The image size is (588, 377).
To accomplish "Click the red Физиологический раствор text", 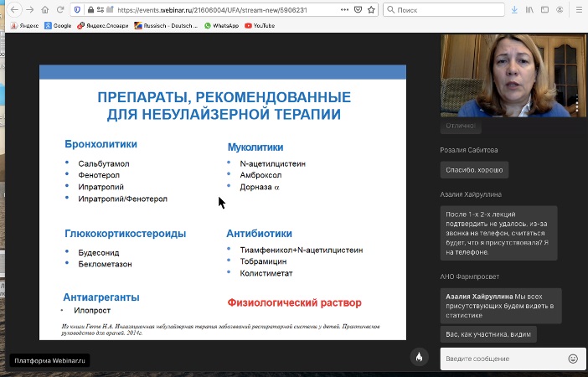I will pos(294,302).
